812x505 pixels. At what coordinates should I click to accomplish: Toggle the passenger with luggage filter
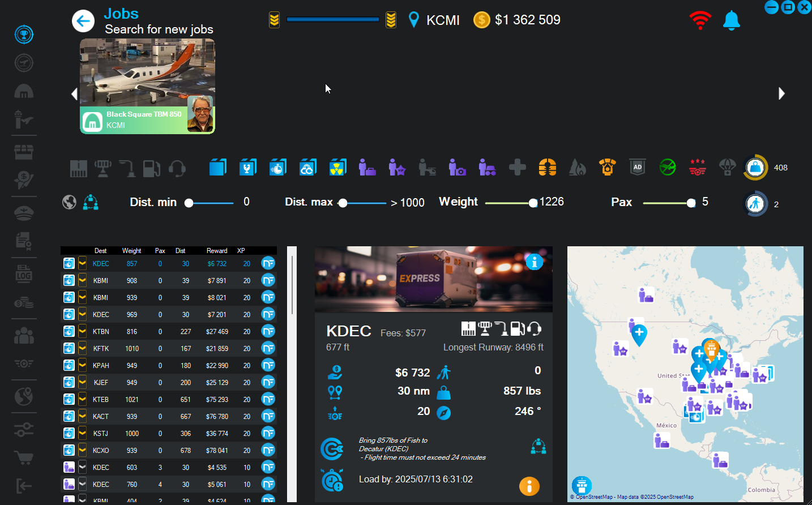tap(367, 168)
